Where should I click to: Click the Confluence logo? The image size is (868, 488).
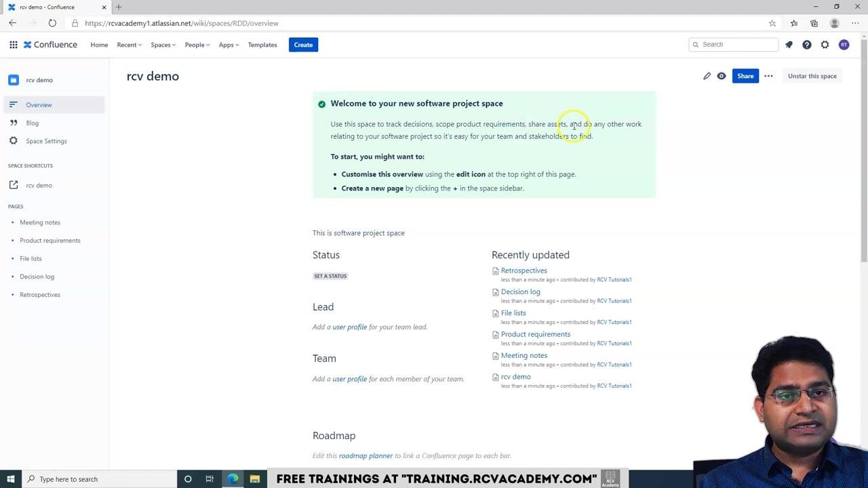[x=50, y=45]
